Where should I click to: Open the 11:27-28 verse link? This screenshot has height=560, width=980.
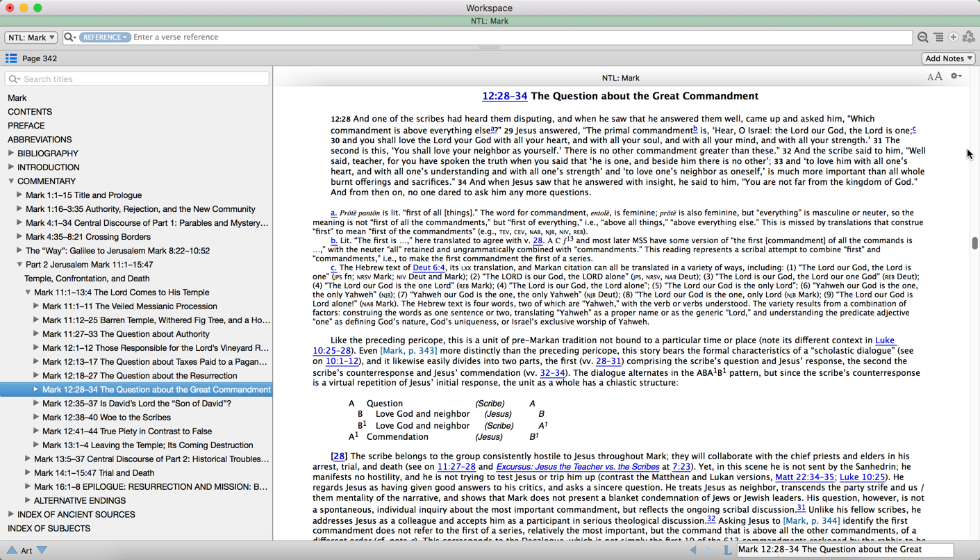pyautogui.click(x=456, y=467)
